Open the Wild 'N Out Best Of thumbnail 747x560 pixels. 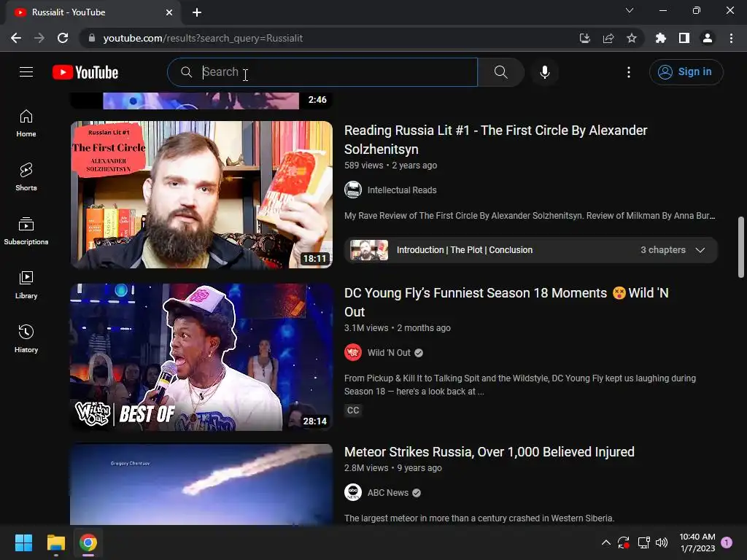pos(201,357)
